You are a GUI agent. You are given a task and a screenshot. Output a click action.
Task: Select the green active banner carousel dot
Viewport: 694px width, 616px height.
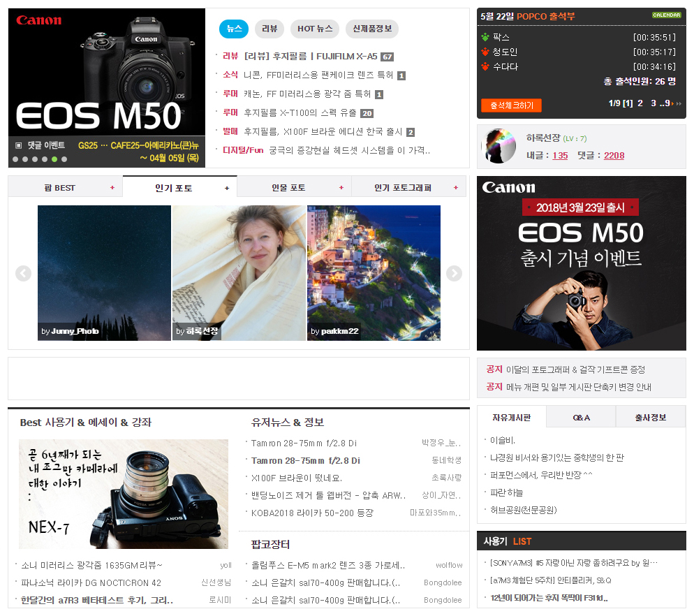(x=54, y=159)
